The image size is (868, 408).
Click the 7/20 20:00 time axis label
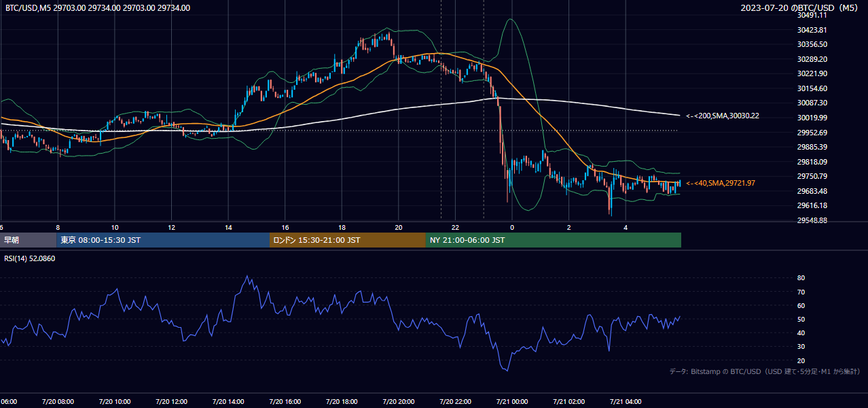[x=399, y=401]
